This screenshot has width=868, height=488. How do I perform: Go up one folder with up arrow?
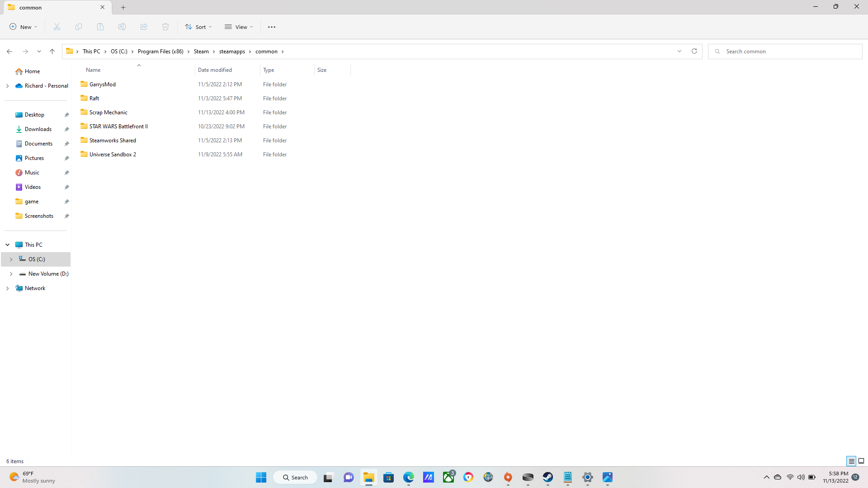pyautogui.click(x=52, y=52)
